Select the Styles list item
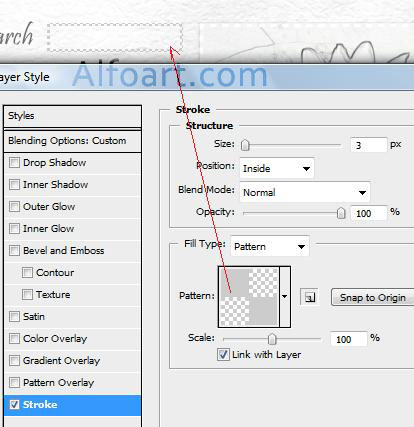Viewport: 414px width, 427px height. 73,116
